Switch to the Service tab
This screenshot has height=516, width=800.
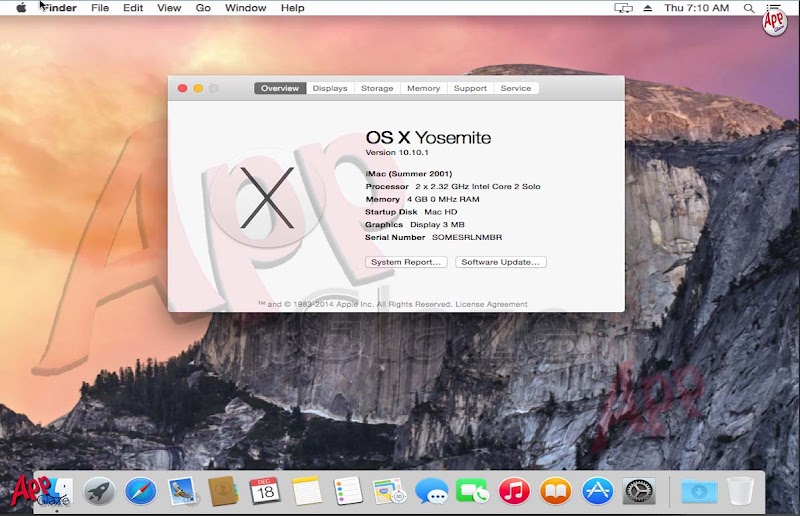(x=516, y=88)
